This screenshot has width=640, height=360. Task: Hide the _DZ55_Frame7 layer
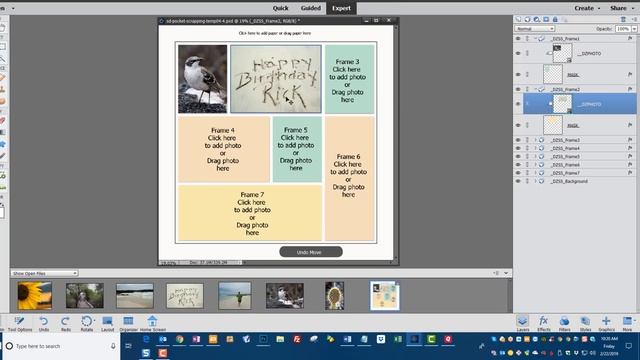[x=518, y=173]
